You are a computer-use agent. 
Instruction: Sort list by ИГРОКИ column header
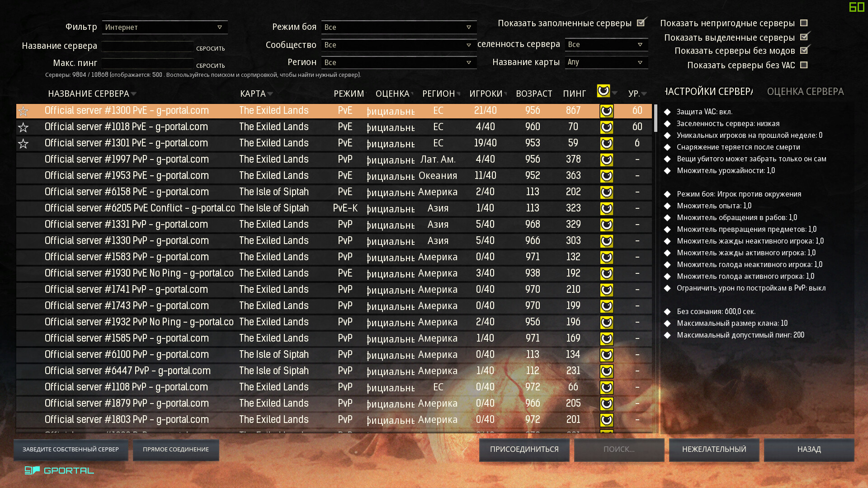pyautogui.click(x=488, y=94)
